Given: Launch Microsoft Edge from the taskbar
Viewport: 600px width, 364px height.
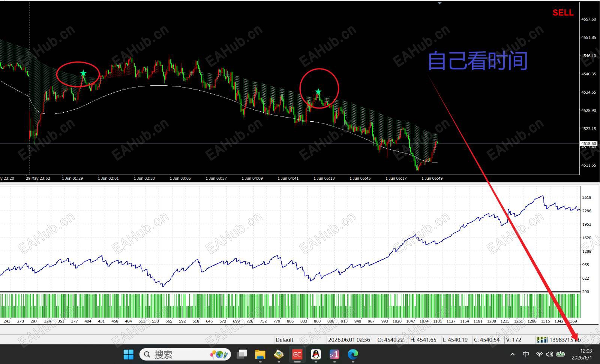Looking at the screenshot, I should tap(353, 354).
